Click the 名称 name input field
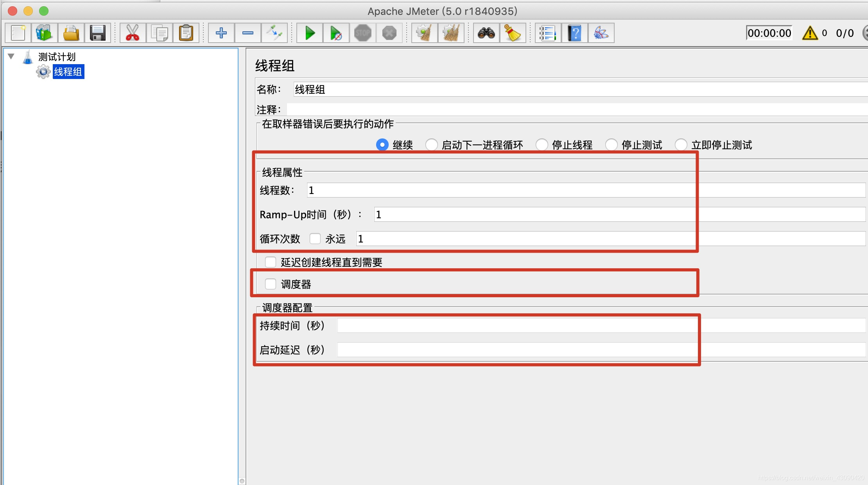Screen dimensions: 868x485 tap(580, 90)
